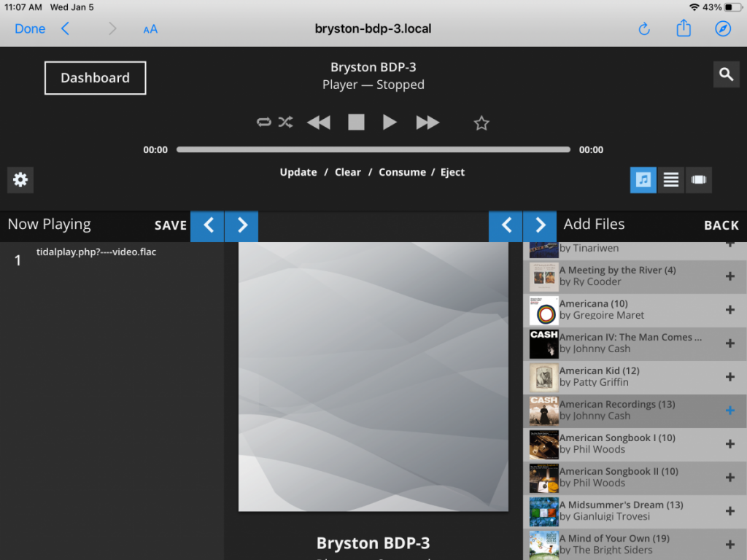Add American Songbook I to queue
The width and height of the screenshot is (747, 560).
tap(729, 444)
